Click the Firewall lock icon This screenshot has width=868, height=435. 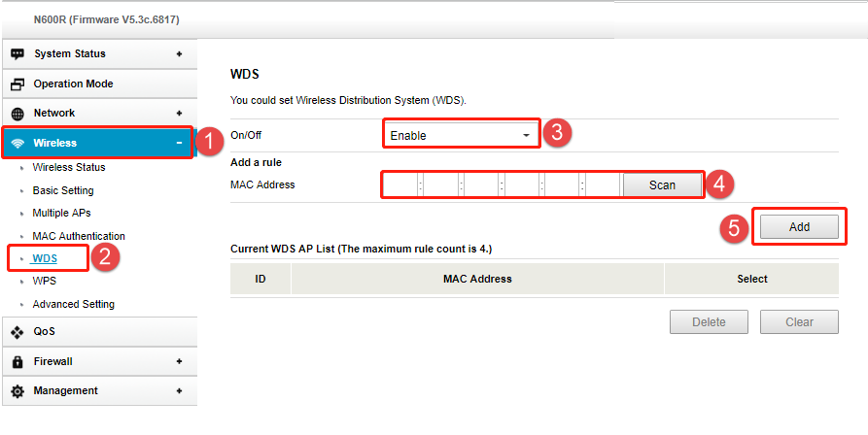(17, 361)
